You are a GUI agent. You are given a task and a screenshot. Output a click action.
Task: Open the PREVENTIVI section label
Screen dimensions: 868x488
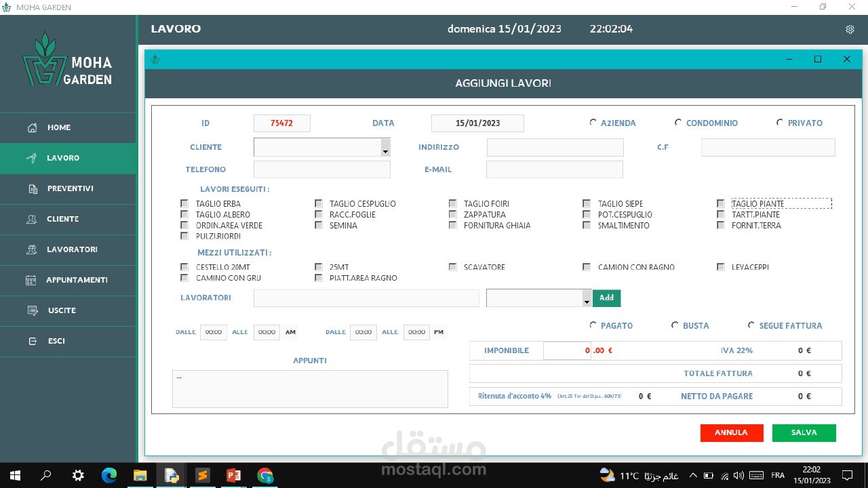pyautogui.click(x=71, y=188)
